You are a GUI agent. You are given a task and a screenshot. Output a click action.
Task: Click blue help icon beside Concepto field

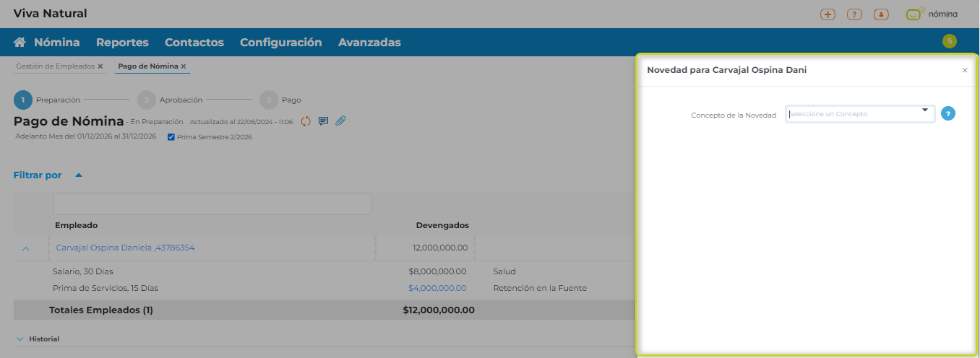(948, 114)
